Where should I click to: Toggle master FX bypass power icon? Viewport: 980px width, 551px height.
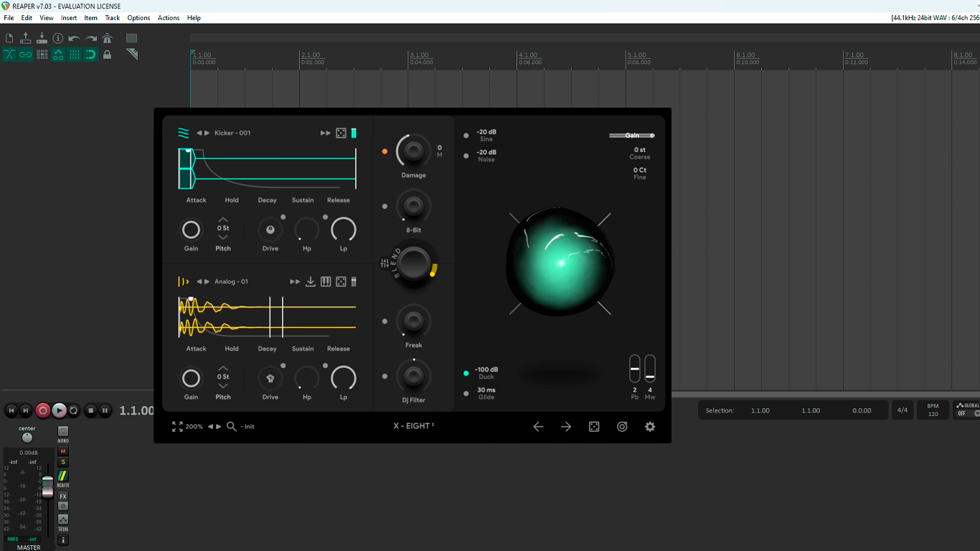point(63,506)
